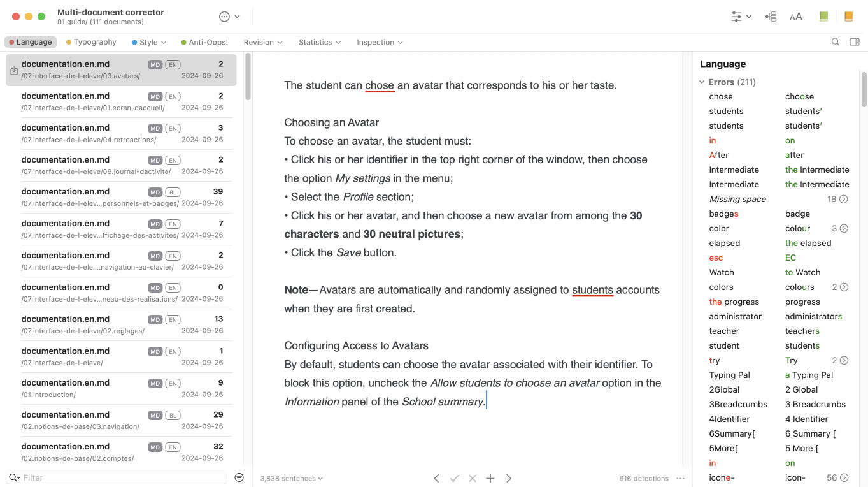Click the underlined word 'chose' in text
The width and height of the screenshot is (868, 487).
click(x=380, y=85)
